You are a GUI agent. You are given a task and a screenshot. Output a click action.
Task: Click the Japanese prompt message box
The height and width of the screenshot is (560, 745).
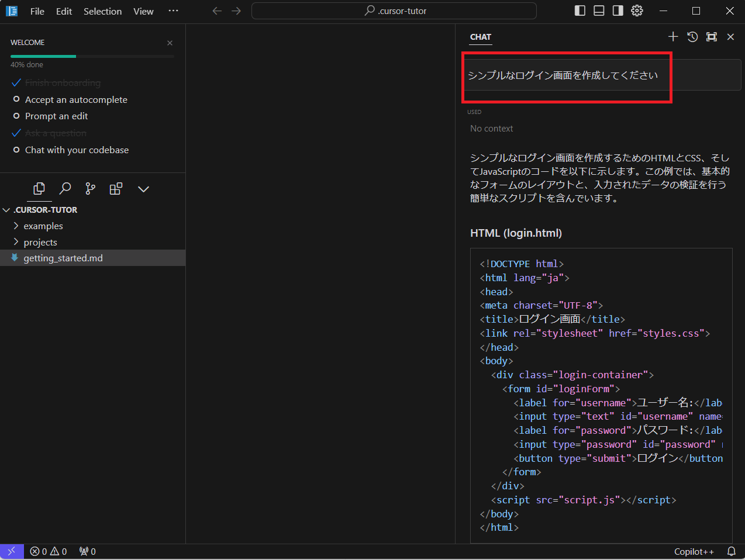(x=602, y=75)
